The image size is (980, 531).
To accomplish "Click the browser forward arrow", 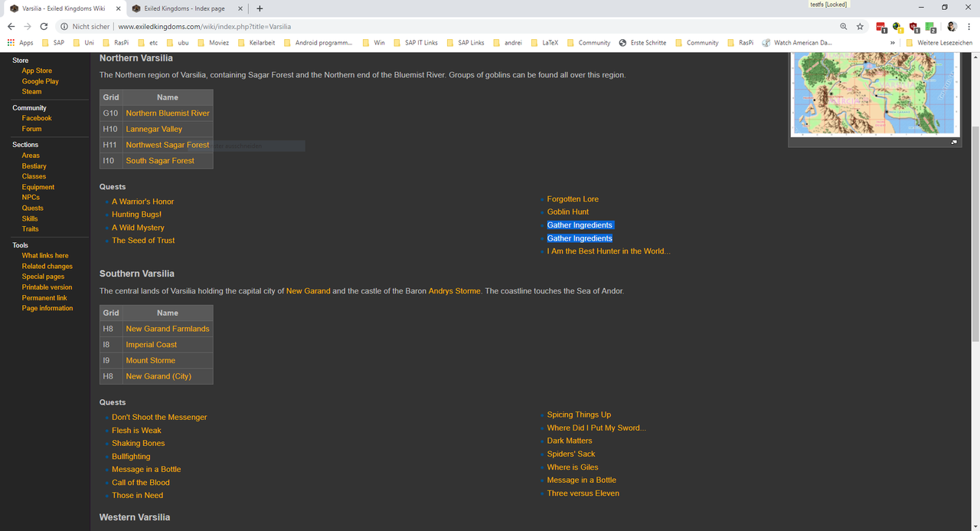I will [28, 26].
